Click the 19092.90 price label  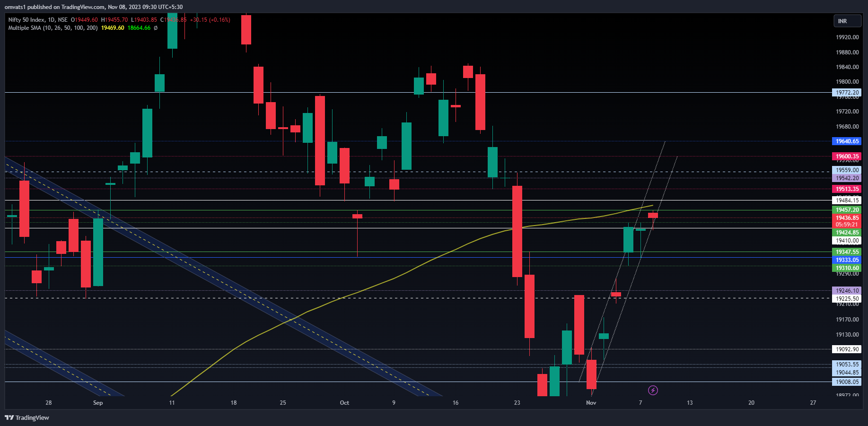847,349
